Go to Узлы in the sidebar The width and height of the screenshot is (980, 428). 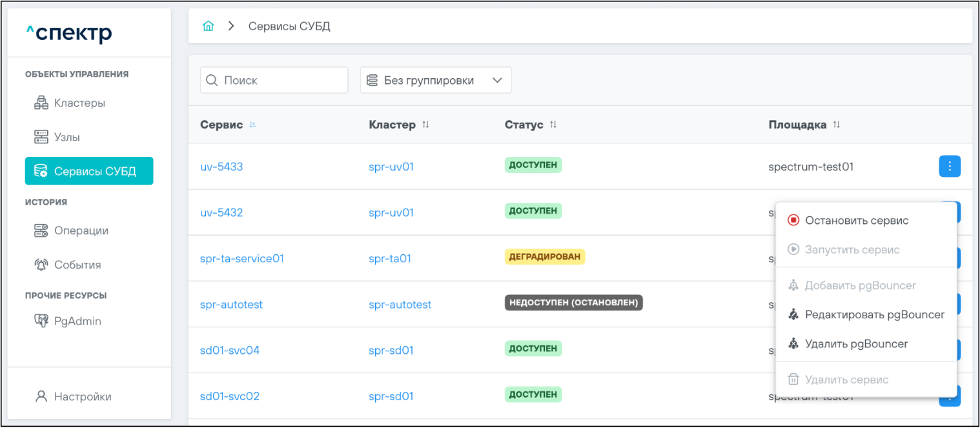66,138
